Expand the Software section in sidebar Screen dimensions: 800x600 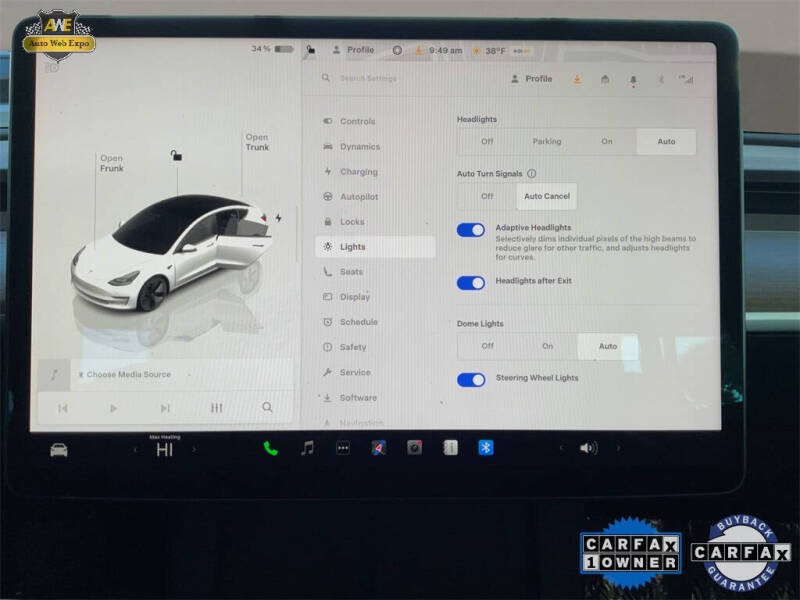click(356, 397)
